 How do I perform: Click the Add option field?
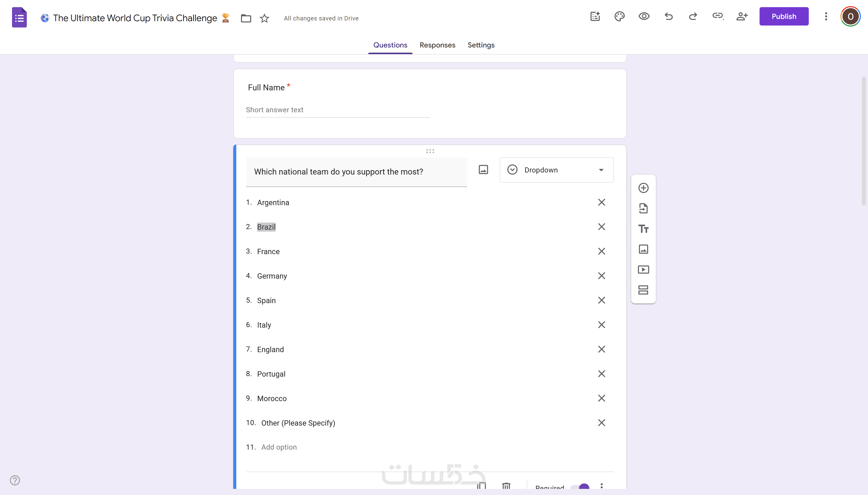(x=279, y=447)
